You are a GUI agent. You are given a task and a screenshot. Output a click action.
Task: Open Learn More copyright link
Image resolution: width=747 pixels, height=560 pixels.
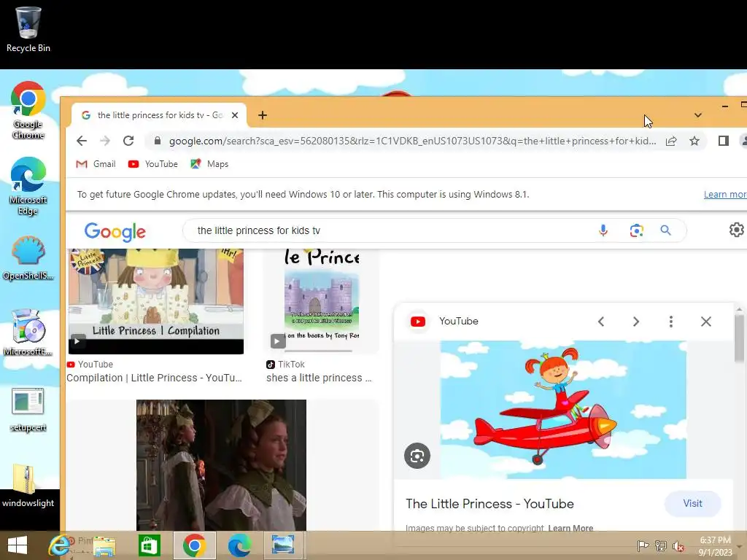570,528
